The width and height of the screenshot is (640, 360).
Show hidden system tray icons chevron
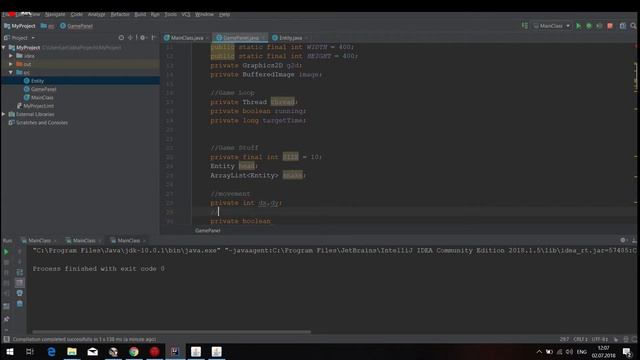pyautogui.click(x=539, y=351)
